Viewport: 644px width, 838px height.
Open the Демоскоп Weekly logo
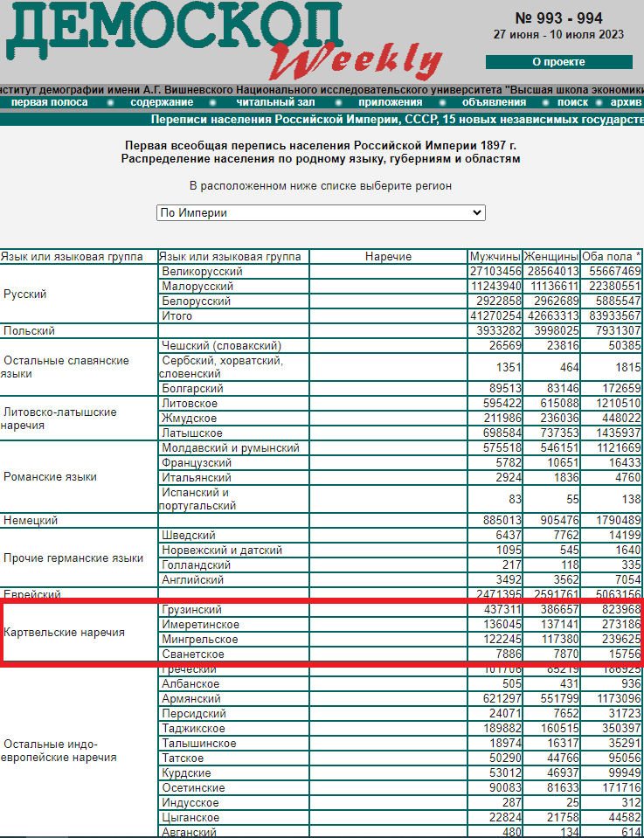pos(225,40)
